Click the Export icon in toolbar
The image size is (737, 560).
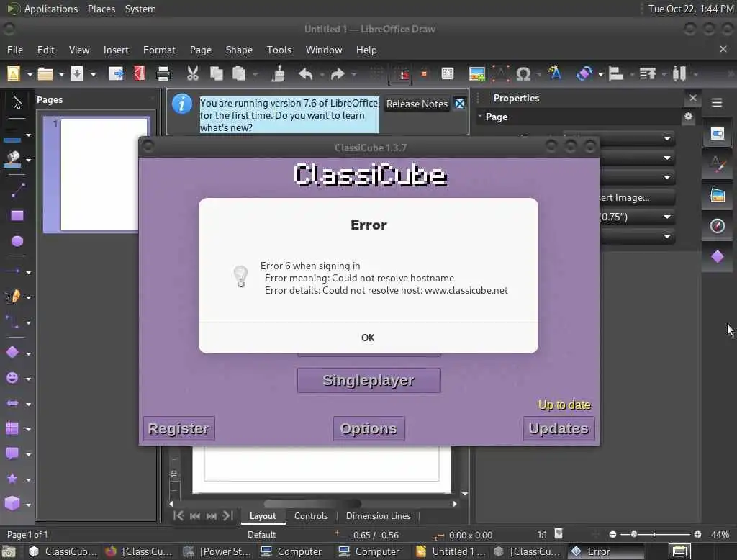[x=116, y=74]
